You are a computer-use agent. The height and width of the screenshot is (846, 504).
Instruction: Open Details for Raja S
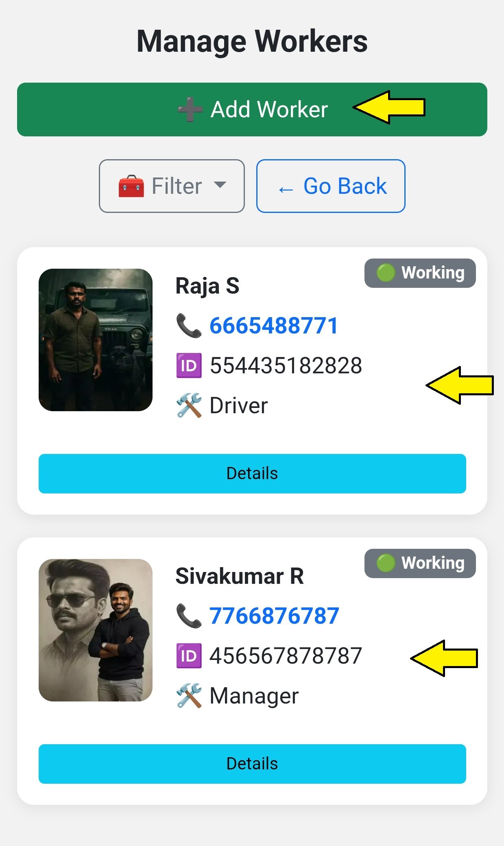click(x=252, y=473)
